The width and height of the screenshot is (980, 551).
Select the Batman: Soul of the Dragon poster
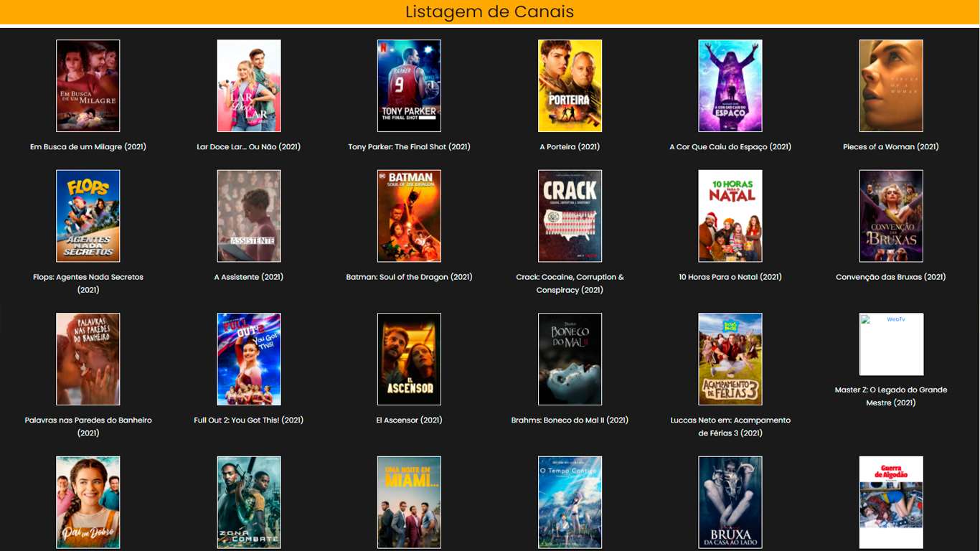pyautogui.click(x=409, y=216)
